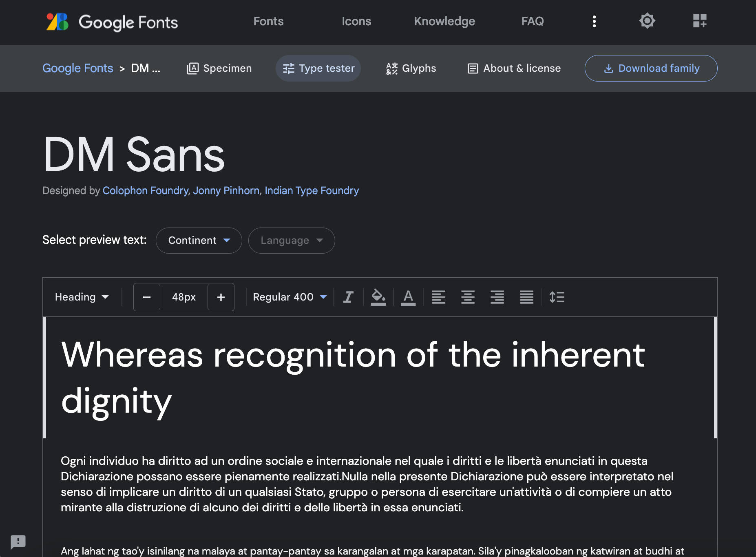Open Google Fonts settings gear
Image resolution: width=756 pixels, height=557 pixels.
[x=647, y=21]
